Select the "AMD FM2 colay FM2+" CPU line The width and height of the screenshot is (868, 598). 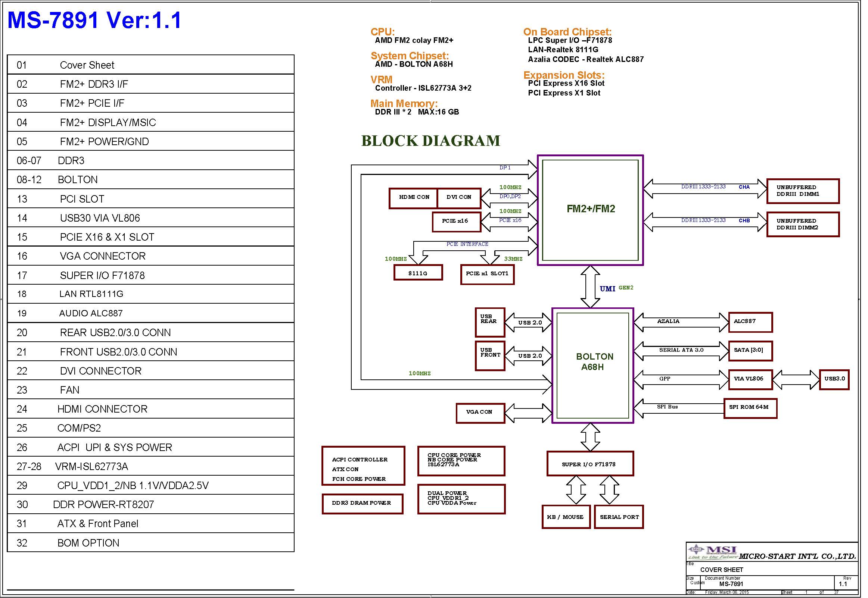(x=414, y=40)
